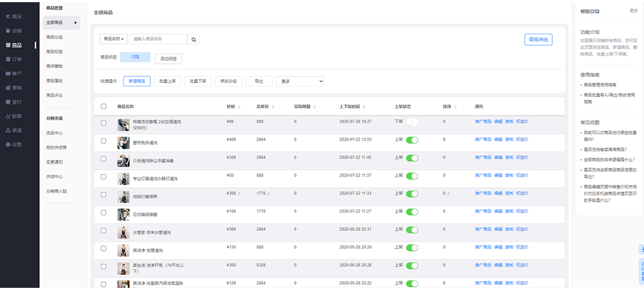Open 选品中心 under 分销市场
This screenshot has width=644, height=290.
point(55,133)
